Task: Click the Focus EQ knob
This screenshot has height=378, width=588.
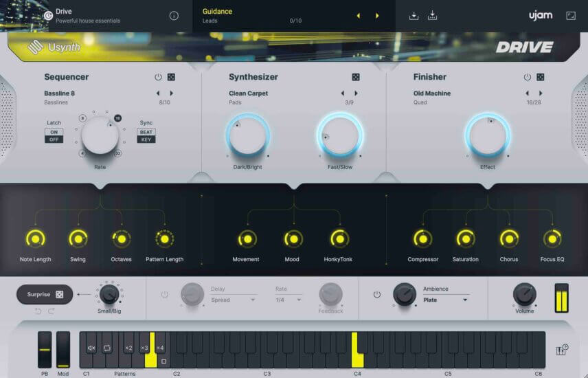Action: point(552,238)
